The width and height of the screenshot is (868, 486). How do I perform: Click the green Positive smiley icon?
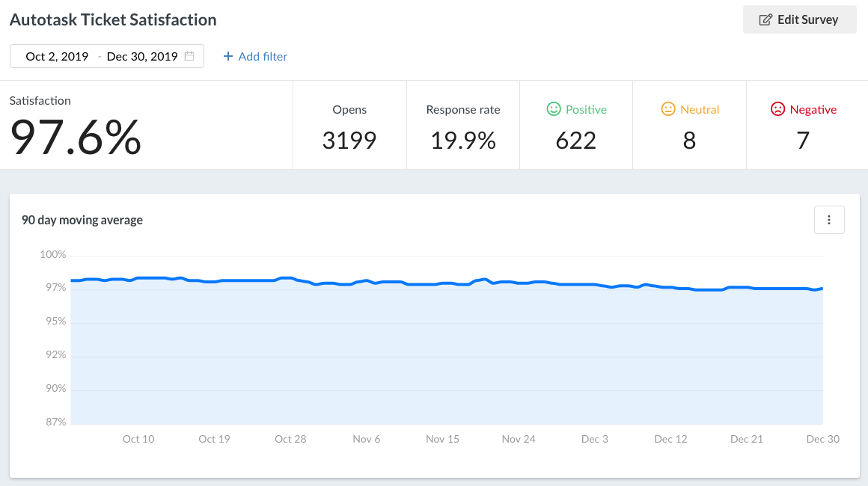coord(554,109)
